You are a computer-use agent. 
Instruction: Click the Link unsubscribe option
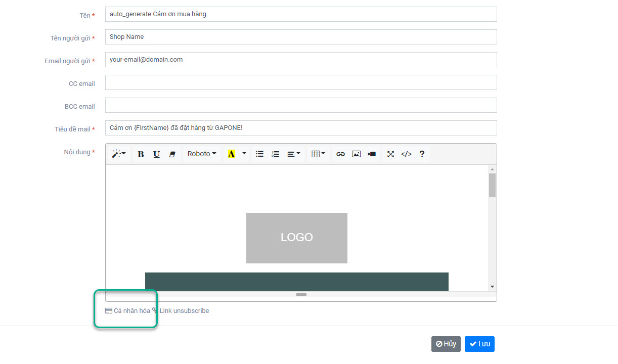[181, 311]
